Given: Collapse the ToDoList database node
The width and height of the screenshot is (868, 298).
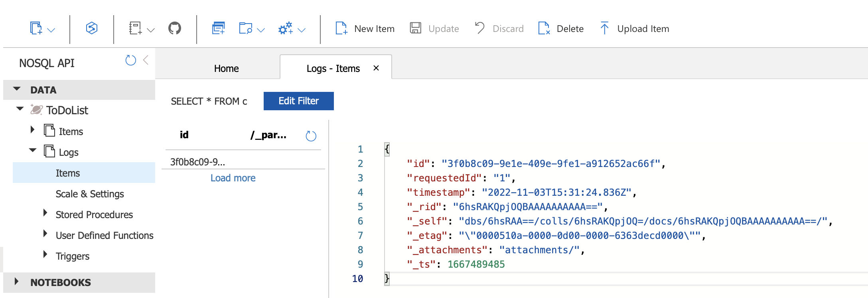Looking at the screenshot, I should (x=20, y=109).
